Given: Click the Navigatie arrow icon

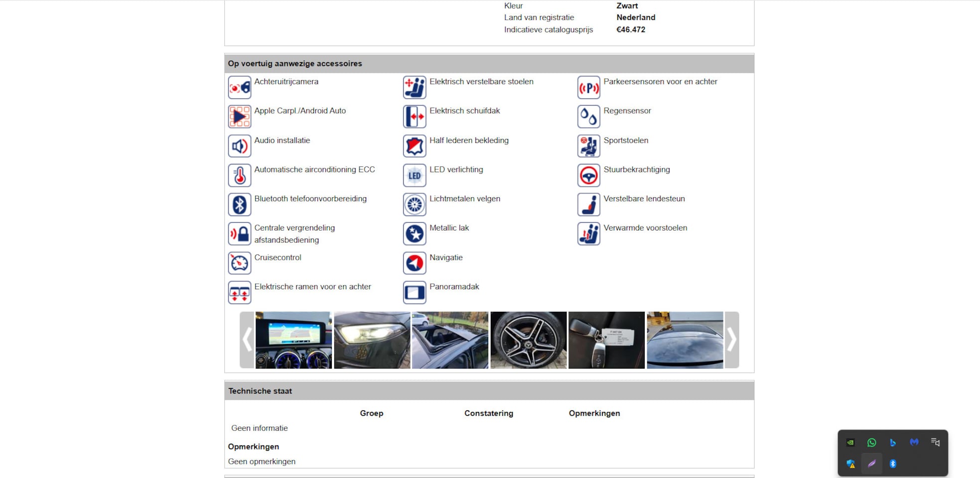Looking at the screenshot, I should pos(414,263).
